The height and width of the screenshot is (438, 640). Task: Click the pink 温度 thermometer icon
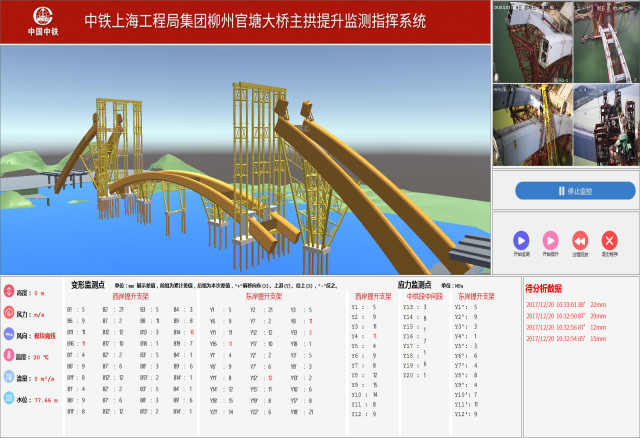tap(9, 355)
